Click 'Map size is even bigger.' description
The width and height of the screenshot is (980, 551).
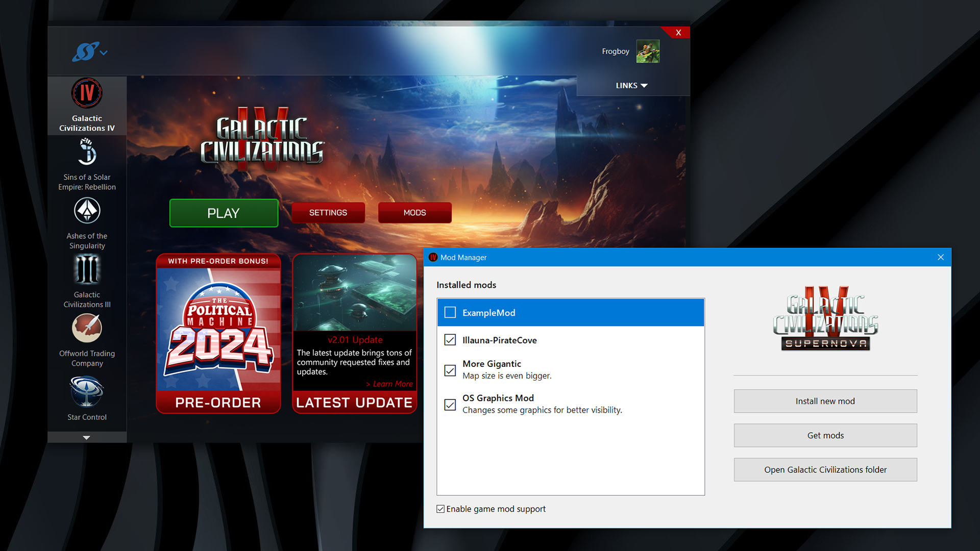point(507,376)
